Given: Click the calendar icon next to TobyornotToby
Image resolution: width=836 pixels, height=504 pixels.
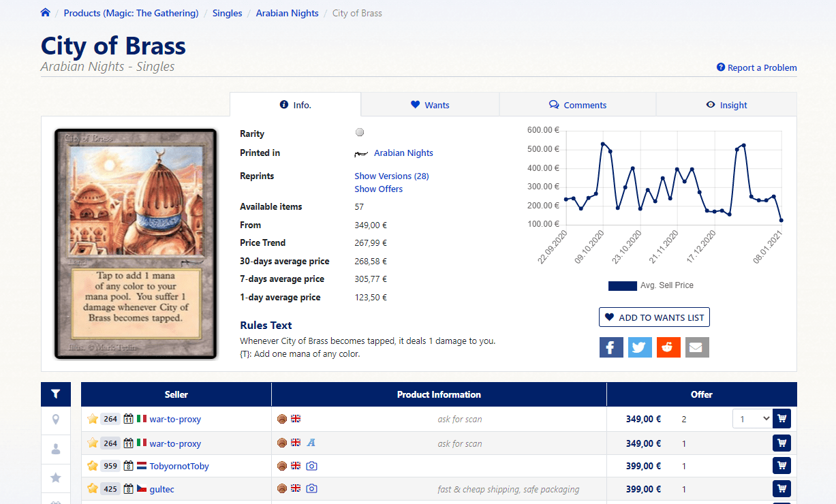Looking at the screenshot, I should (128, 466).
